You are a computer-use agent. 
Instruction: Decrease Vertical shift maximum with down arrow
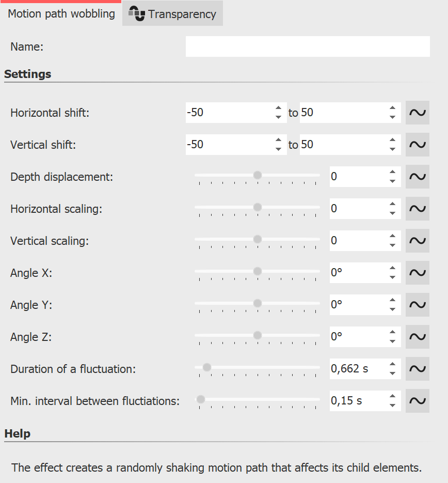tap(393, 149)
